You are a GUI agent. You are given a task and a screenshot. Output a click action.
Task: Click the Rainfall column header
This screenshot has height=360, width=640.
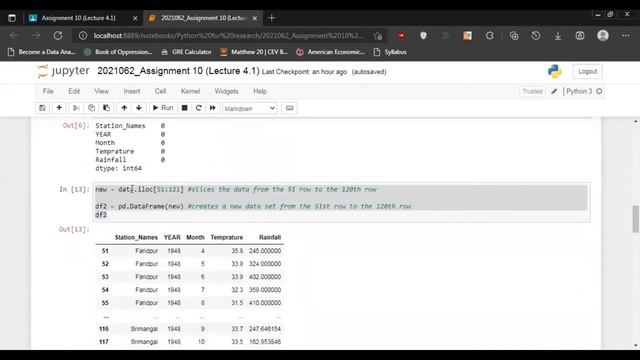tap(269, 238)
